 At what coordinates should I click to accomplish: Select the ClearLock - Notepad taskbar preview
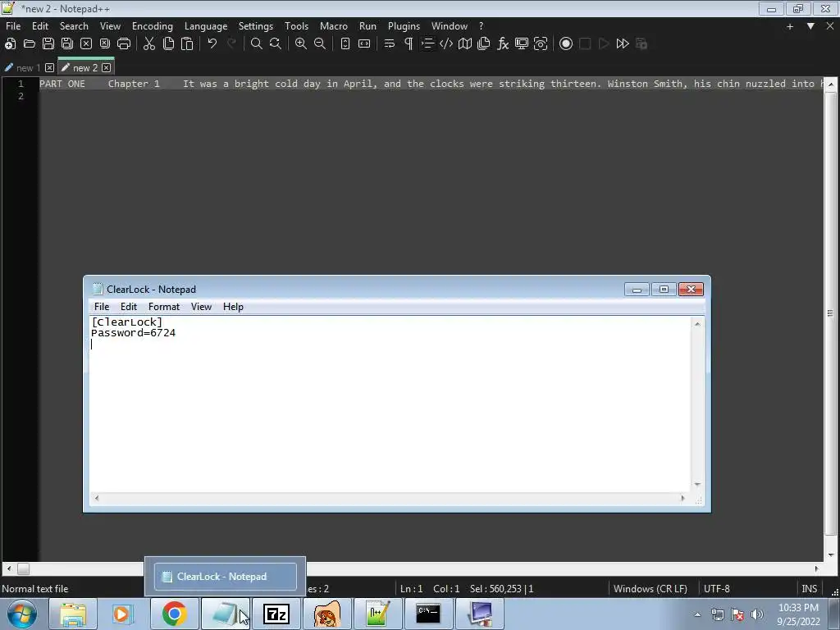[x=225, y=577]
